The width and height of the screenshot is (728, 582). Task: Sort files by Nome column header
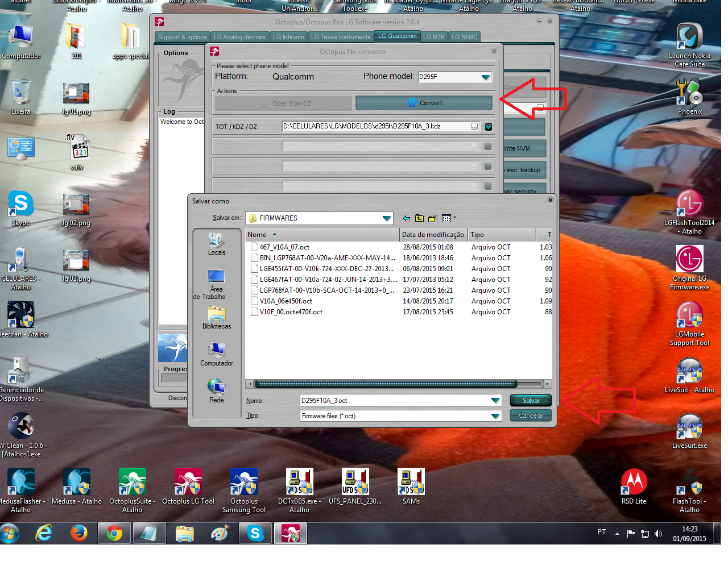322,235
